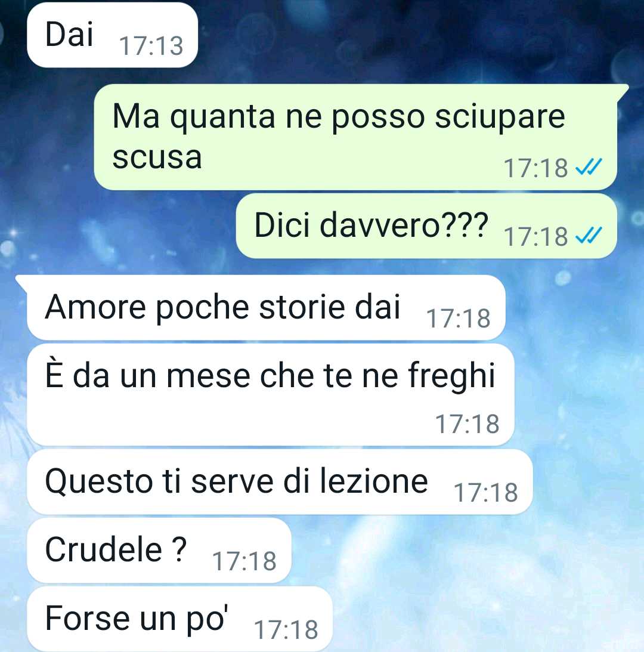Image resolution: width=644 pixels, height=652 pixels.
Task: Tap the "È da un mese che te ne freghi" bubble
Action: tap(271, 395)
